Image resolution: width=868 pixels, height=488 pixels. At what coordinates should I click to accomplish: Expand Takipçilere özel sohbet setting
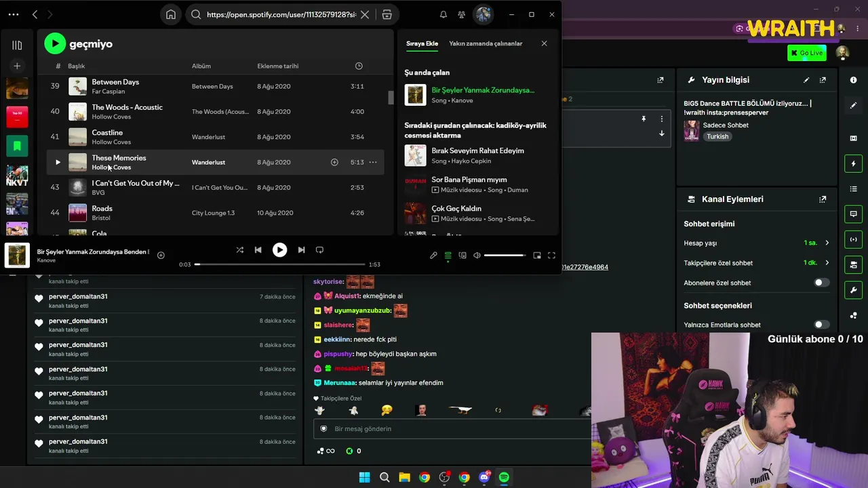[x=757, y=263]
